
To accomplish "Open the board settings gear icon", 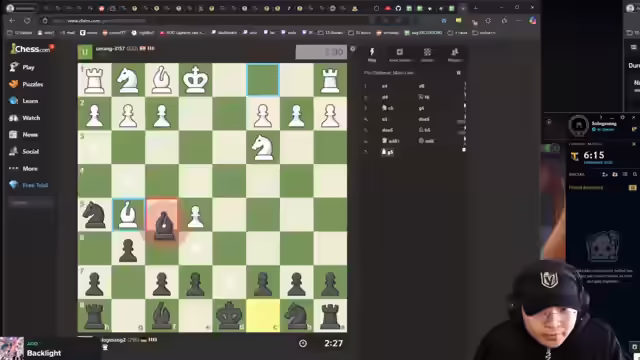I will (353, 49).
